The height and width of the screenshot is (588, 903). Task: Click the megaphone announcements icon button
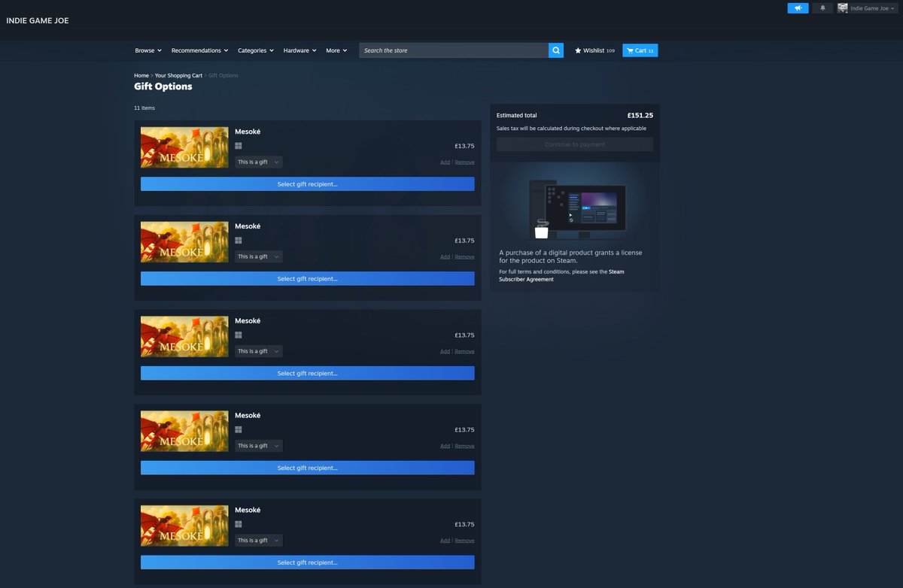coord(798,8)
